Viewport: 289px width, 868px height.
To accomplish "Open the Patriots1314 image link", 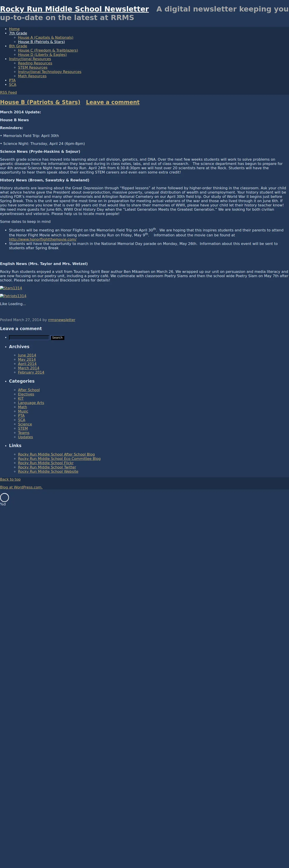I will 13,296.
